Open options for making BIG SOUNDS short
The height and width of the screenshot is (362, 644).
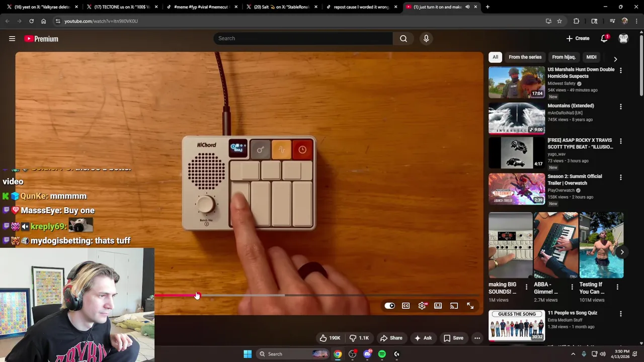pyautogui.click(x=526, y=287)
